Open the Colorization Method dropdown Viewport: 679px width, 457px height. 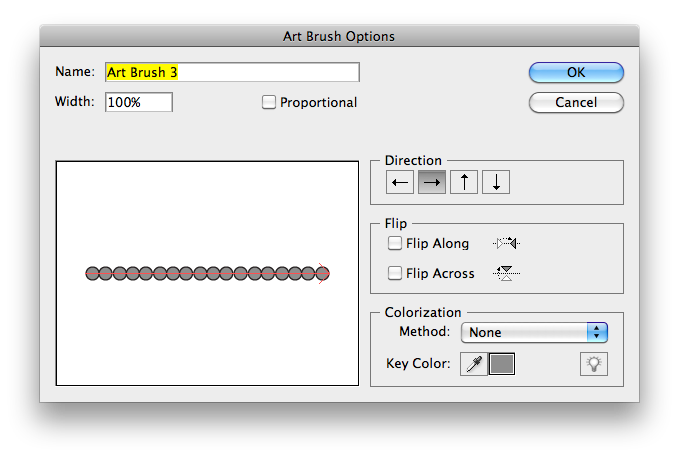(x=534, y=332)
